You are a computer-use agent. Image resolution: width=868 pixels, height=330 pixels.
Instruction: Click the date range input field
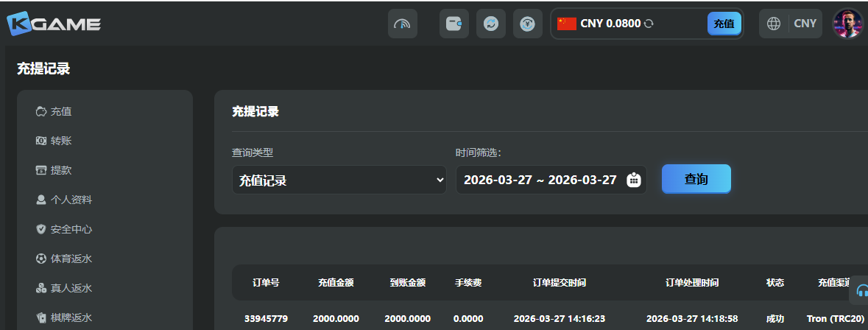pyautogui.click(x=540, y=180)
